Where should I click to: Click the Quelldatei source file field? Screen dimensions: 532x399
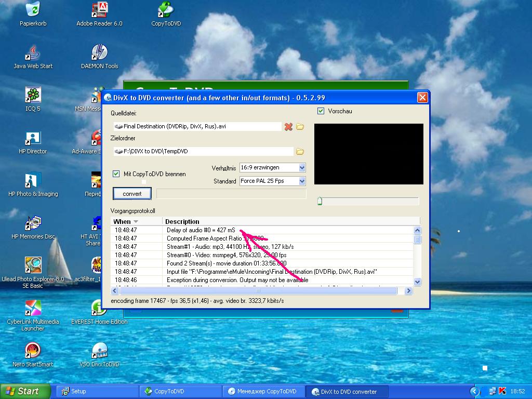point(197,127)
